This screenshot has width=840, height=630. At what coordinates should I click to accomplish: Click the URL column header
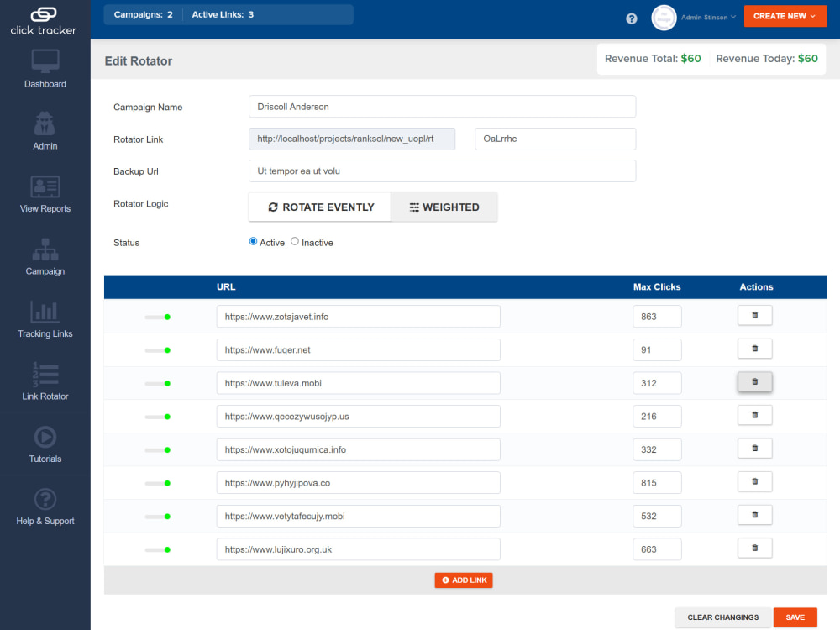(x=226, y=287)
